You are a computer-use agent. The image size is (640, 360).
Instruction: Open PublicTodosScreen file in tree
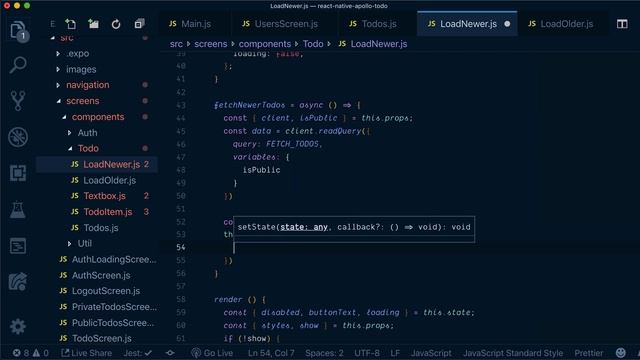point(113,323)
